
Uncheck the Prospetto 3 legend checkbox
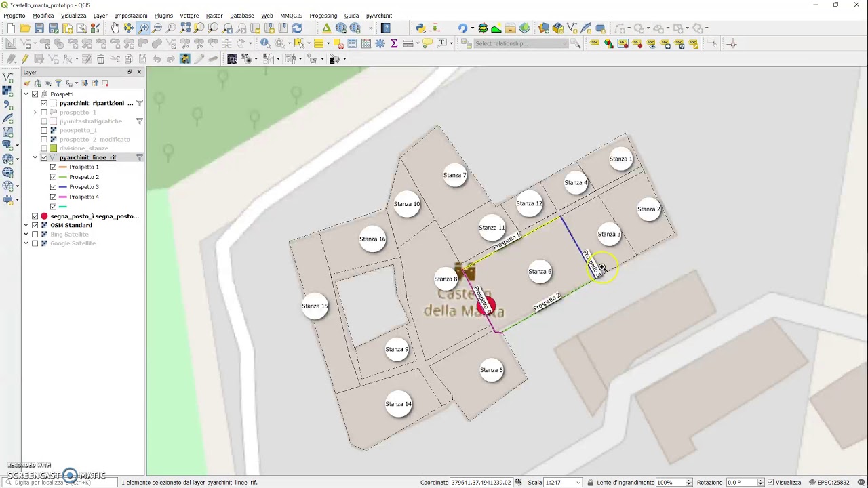[x=53, y=187]
